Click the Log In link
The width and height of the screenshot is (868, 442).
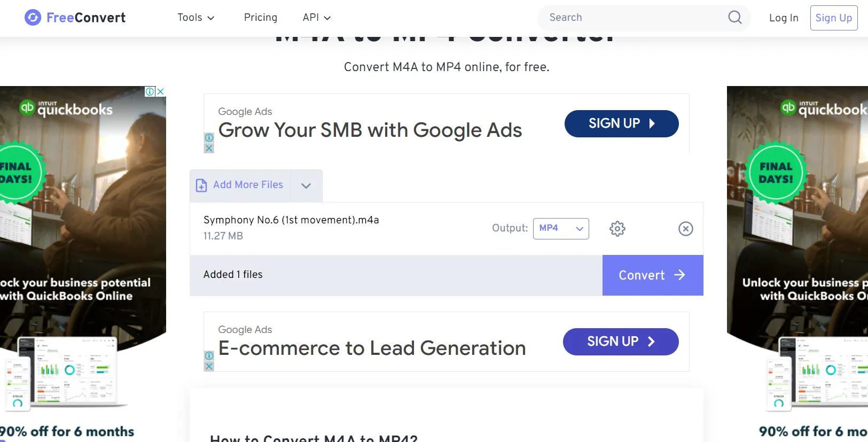tap(784, 18)
